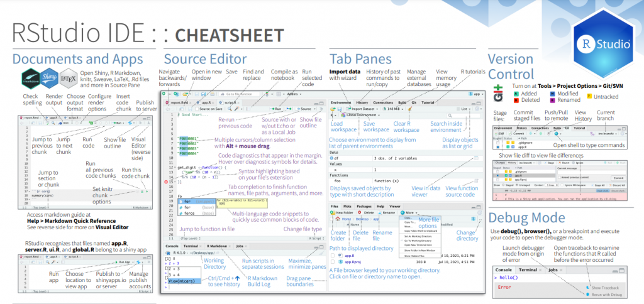Click the Commit button below commit message
The height and width of the screenshot is (304, 644).
[x=619, y=178]
